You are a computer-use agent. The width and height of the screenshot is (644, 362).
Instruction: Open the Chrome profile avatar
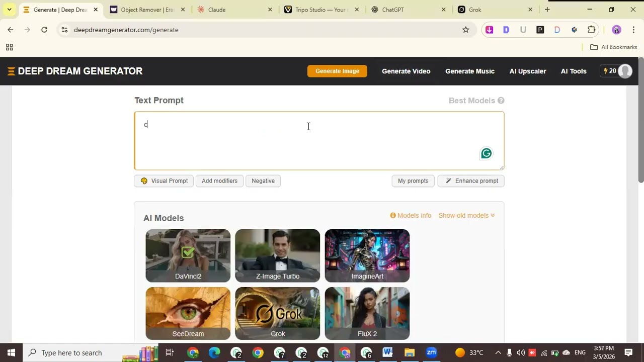[616, 30]
